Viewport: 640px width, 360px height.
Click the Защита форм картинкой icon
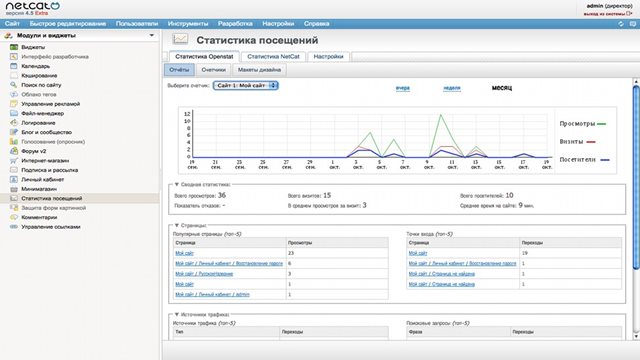pyautogui.click(x=14, y=208)
